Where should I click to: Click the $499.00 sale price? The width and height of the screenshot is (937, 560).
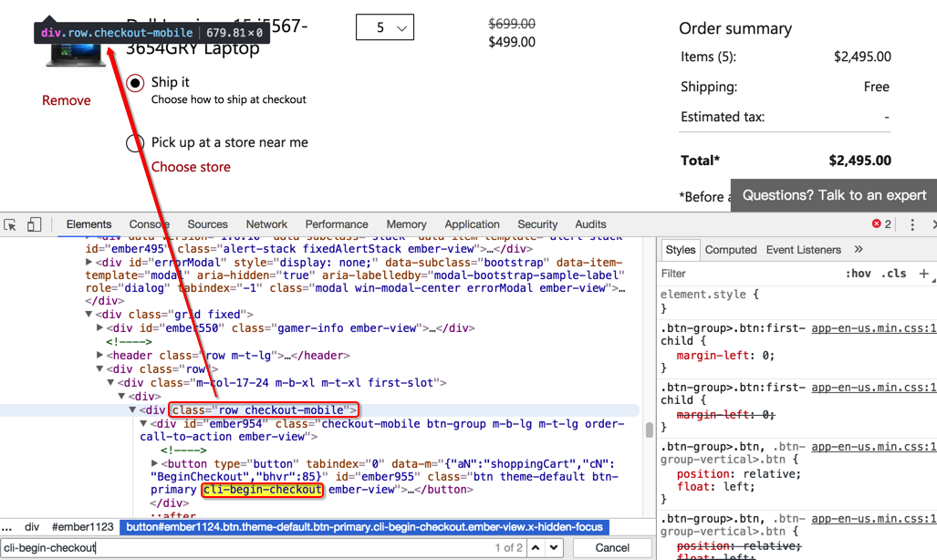(x=512, y=42)
